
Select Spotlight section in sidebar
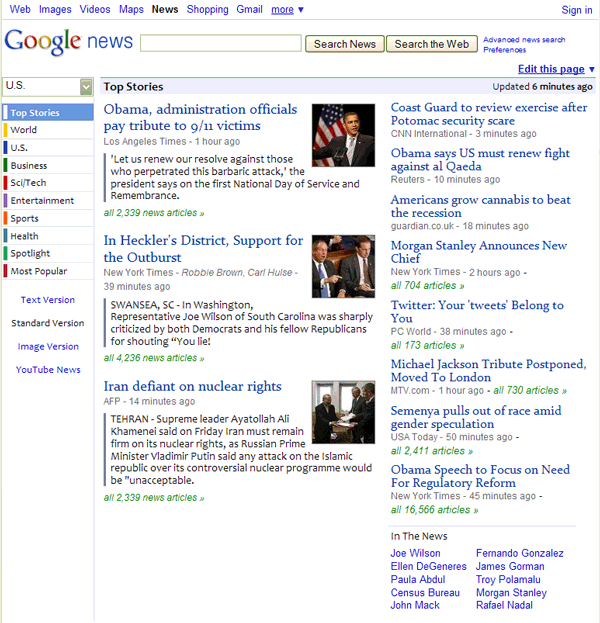(48, 253)
